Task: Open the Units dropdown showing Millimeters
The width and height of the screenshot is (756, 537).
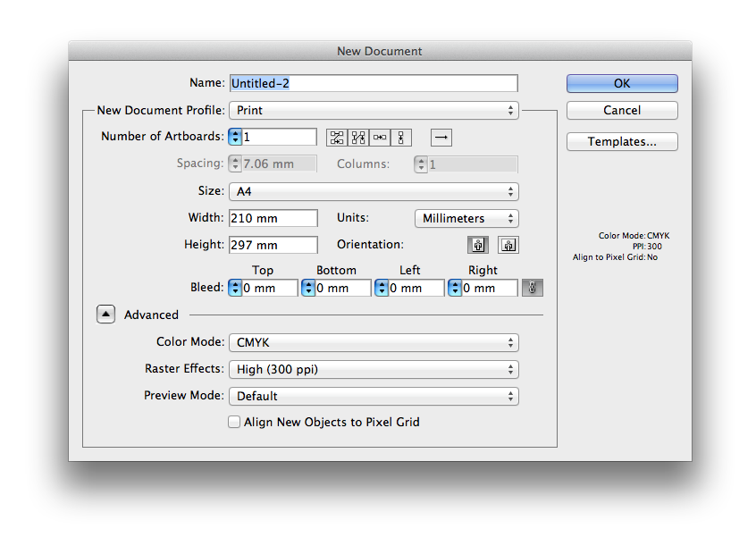Action: click(x=466, y=218)
